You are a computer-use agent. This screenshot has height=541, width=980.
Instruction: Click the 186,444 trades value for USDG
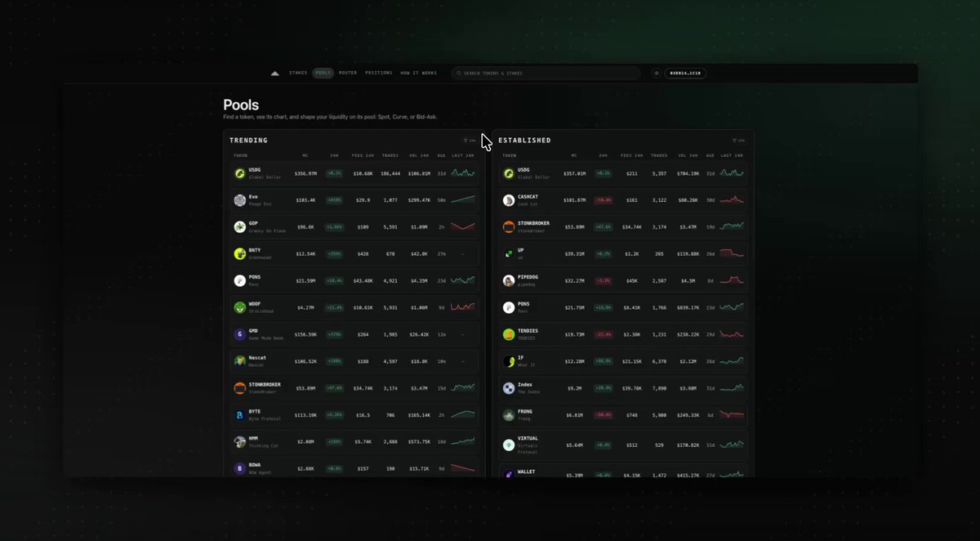pyautogui.click(x=390, y=173)
